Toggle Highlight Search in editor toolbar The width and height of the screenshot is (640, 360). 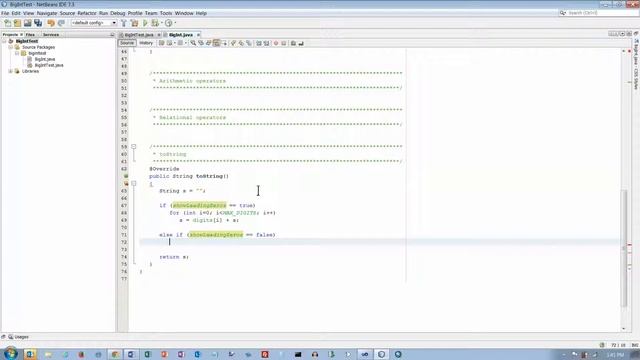click(x=216, y=43)
